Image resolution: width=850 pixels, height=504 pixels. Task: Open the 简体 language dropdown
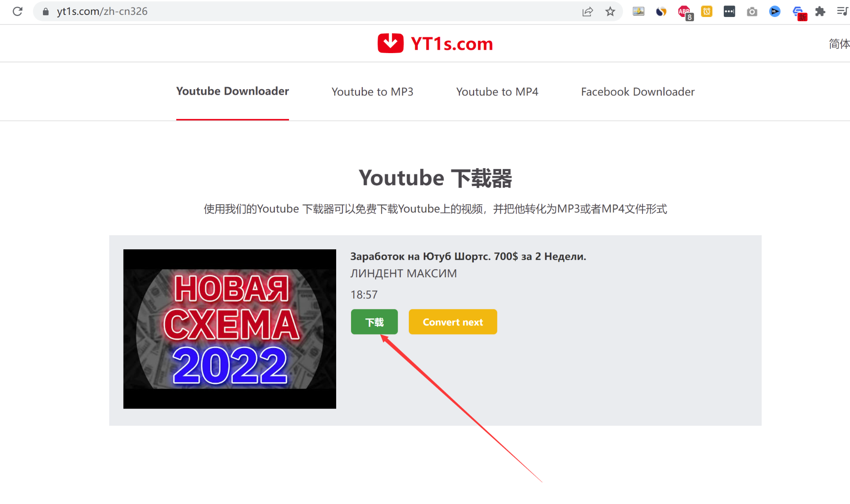(839, 44)
